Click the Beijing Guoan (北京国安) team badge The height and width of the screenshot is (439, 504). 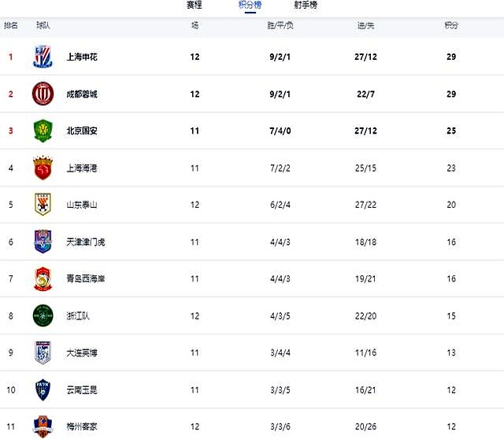pyautogui.click(x=42, y=131)
